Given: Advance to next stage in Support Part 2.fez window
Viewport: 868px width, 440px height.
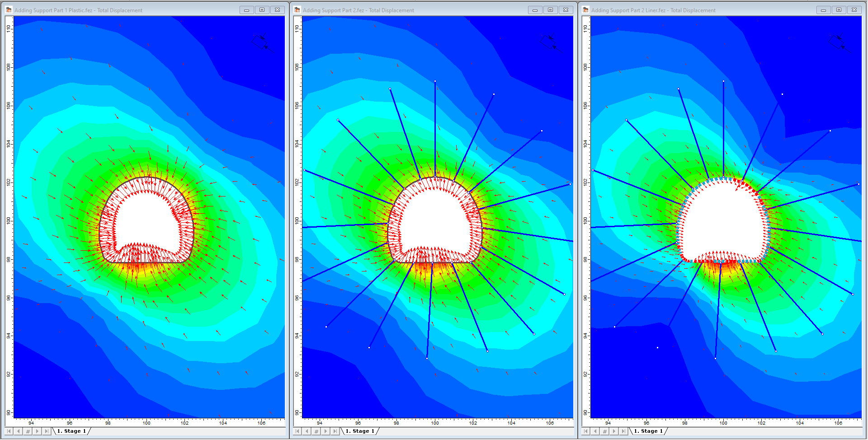Looking at the screenshot, I should pos(325,431).
